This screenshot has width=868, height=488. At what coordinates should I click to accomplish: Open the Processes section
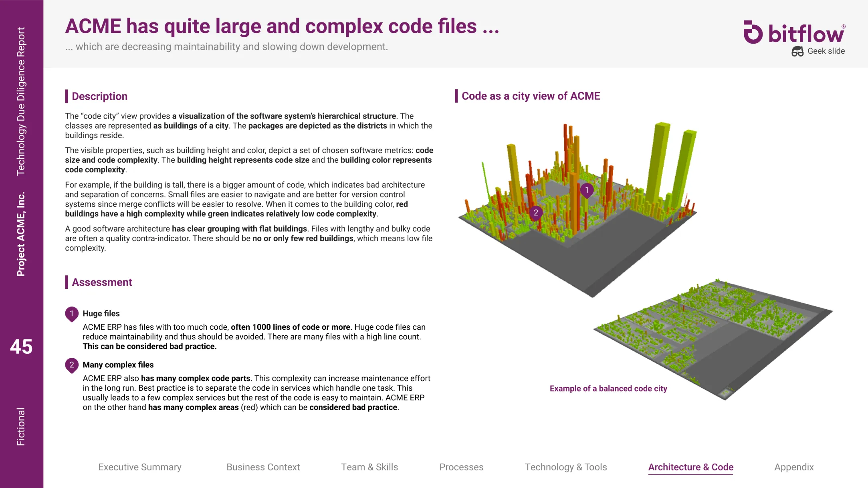click(x=461, y=467)
